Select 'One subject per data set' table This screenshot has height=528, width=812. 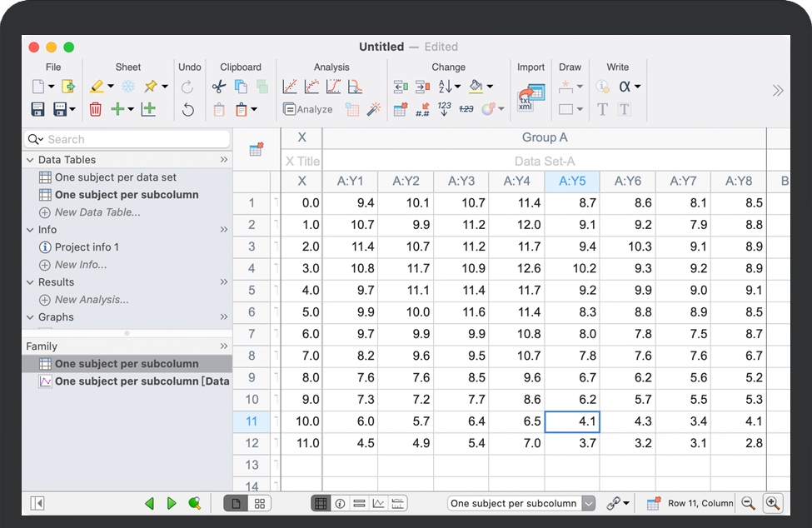115,177
